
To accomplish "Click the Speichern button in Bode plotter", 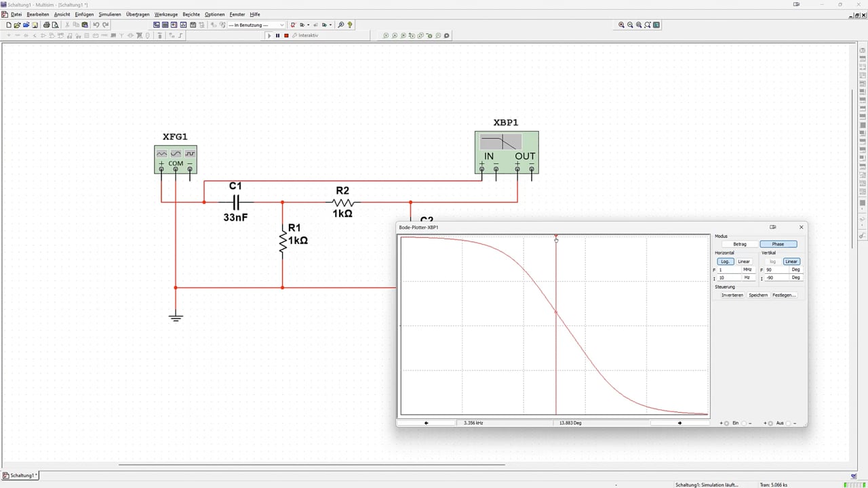I will pos(758,296).
